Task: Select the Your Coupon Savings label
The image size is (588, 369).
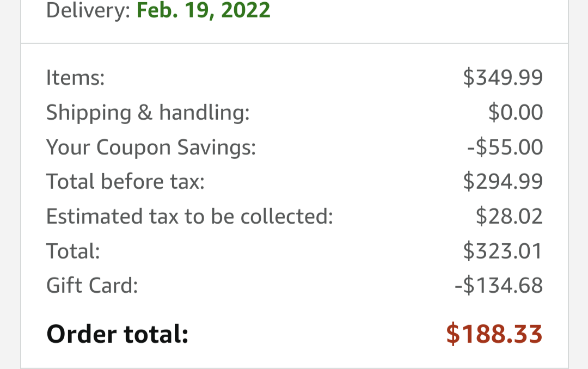Action: [151, 147]
